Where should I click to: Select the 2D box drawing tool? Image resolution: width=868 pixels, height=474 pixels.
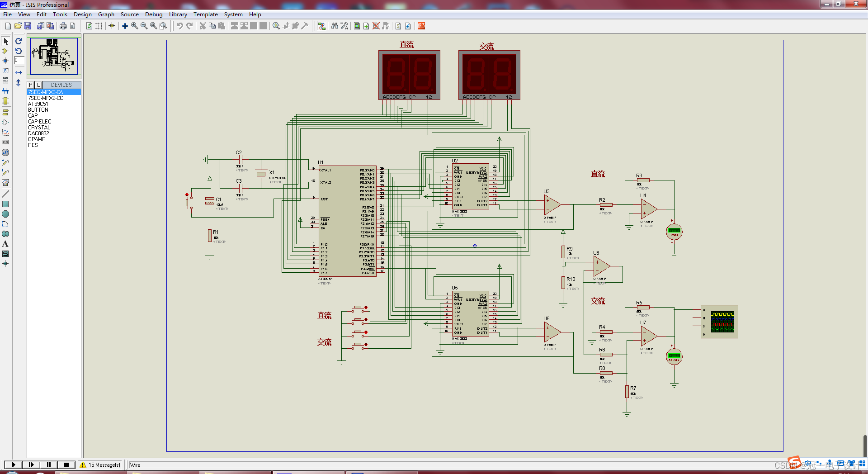click(5, 204)
